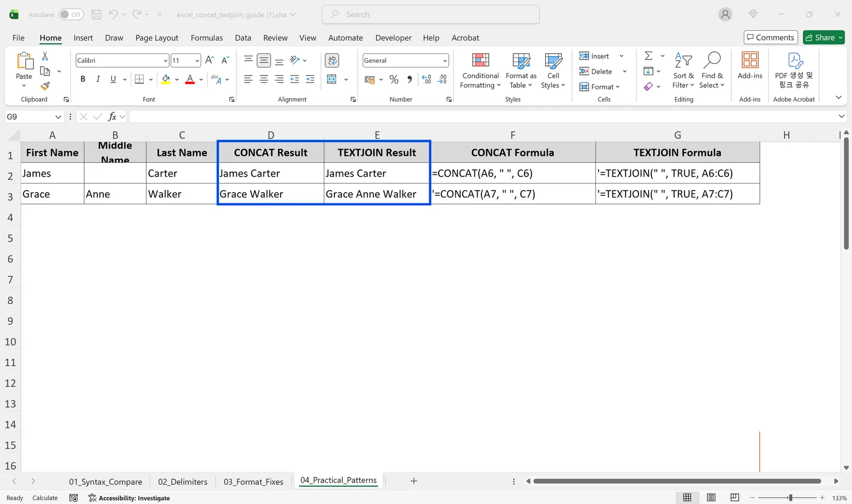Apply Comma Style format
The image size is (852, 504).
pyautogui.click(x=409, y=79)
